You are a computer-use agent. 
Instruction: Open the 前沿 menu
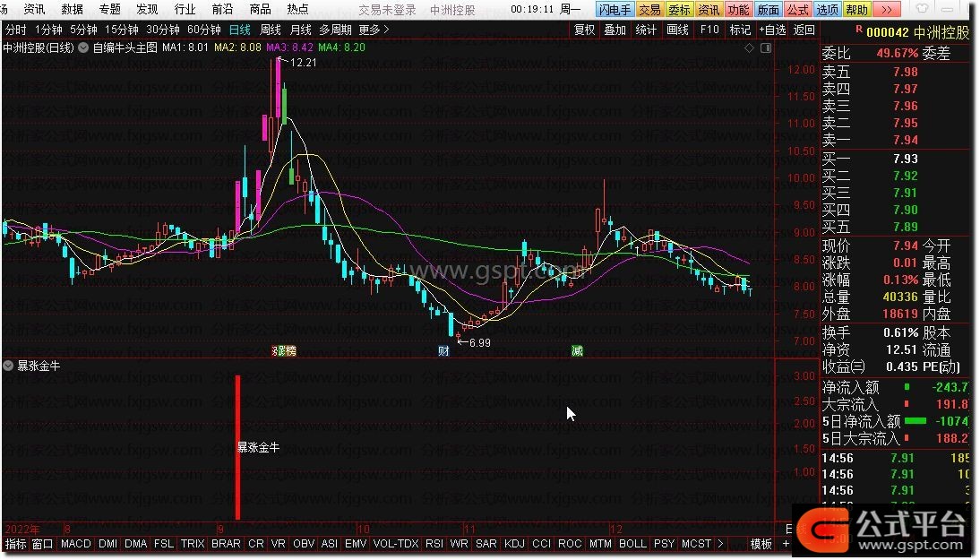click(222, 9)
